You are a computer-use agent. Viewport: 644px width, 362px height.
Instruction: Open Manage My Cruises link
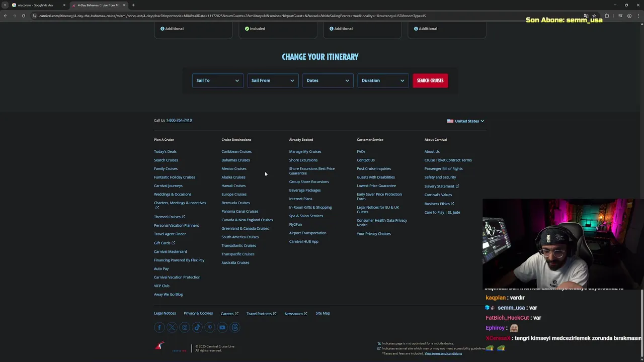pyautogui.click(x=305, y=151)
